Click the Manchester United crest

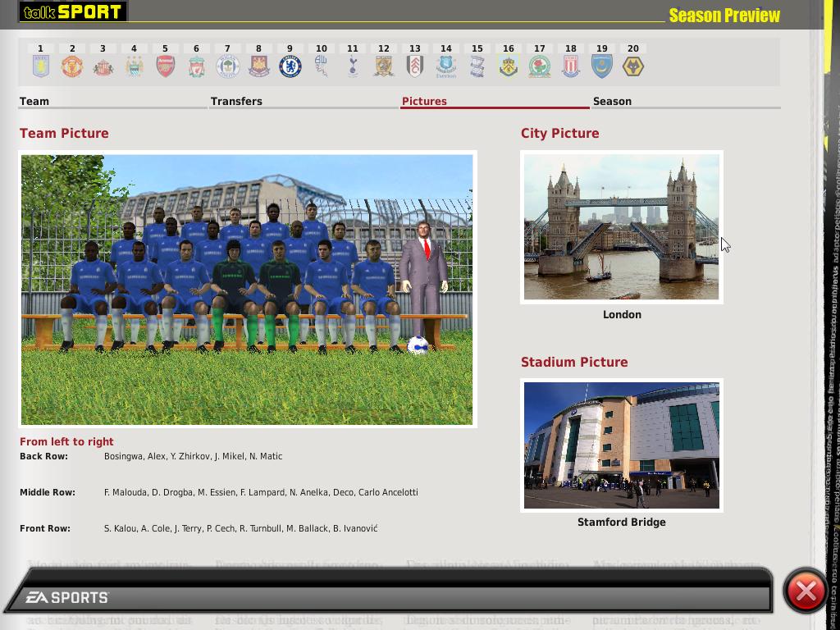72,66
